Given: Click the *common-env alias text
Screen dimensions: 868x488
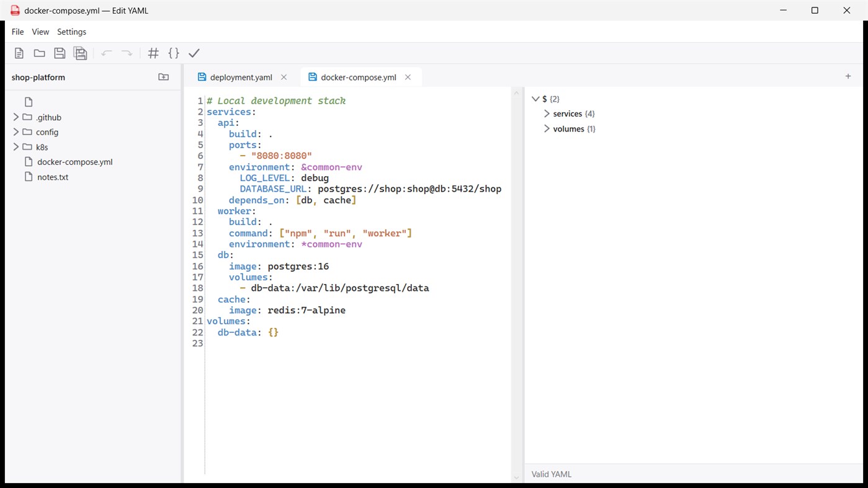Looking at the screenshot, I should pyautogui.click(x=331, y=244).
